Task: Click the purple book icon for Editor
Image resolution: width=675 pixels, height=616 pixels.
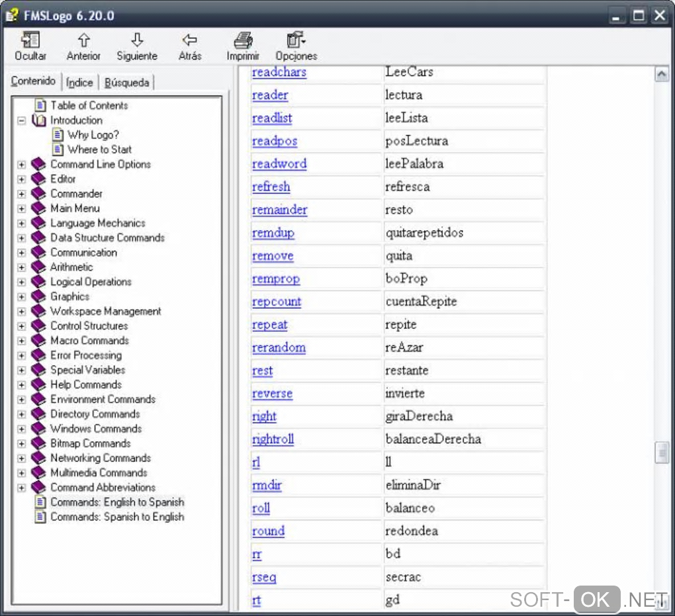Action: (39, 179)
